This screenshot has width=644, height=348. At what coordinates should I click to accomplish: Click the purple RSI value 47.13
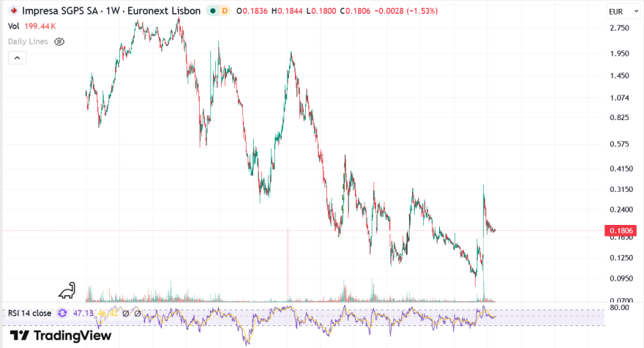coord(83,314)
